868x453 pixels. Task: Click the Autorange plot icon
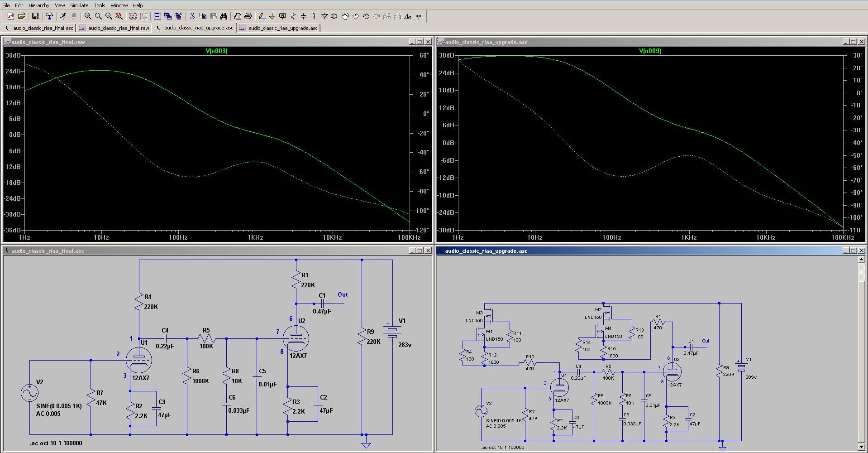click(133, 16)
